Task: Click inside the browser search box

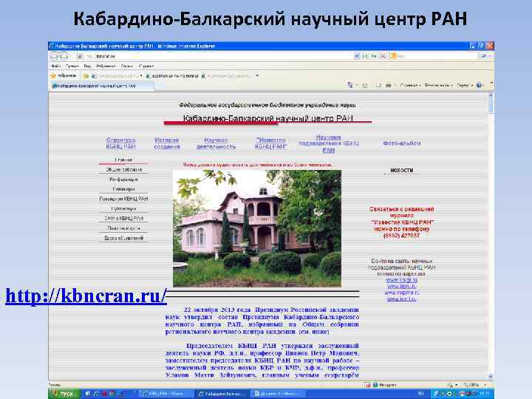Action: (x=434, y=56)
